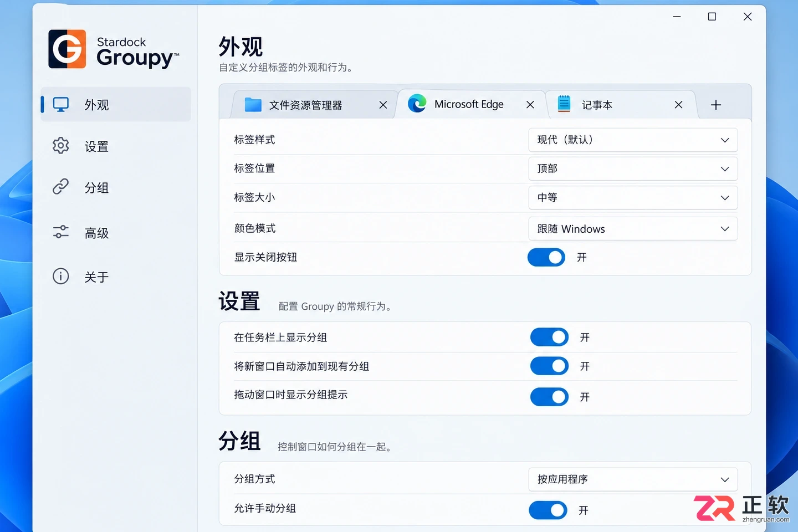This screenshot has height=532, width=798.
Task: Click the 标签样式 label text
Action: point(254,140)
